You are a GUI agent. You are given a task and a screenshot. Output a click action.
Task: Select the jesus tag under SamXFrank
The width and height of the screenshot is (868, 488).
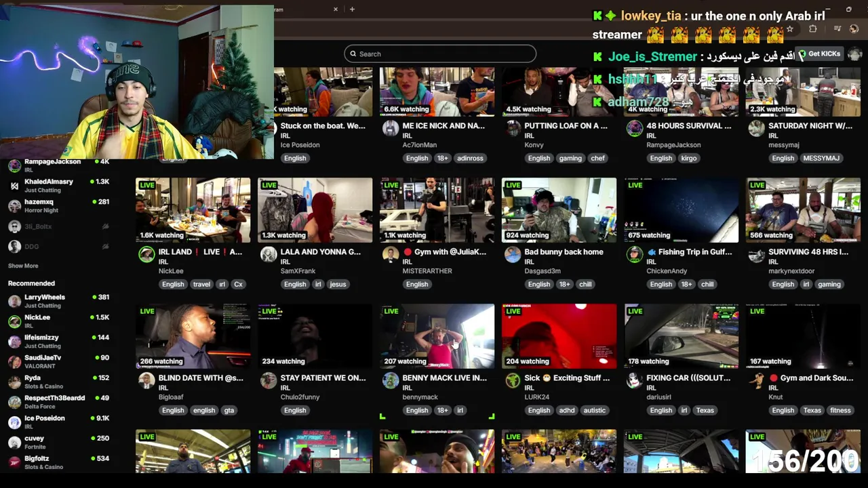click(338, 284)
